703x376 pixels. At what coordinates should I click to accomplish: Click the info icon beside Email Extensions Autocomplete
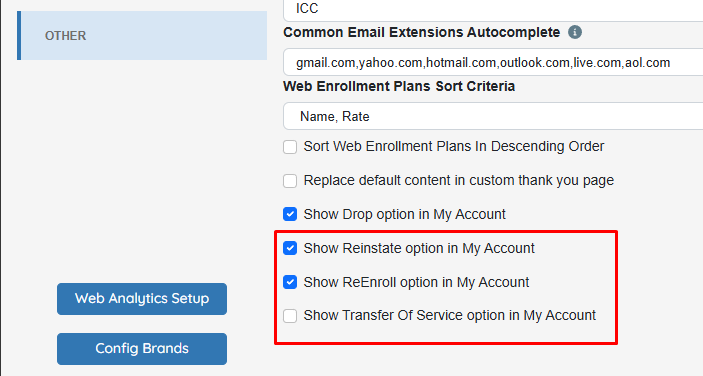575,32
